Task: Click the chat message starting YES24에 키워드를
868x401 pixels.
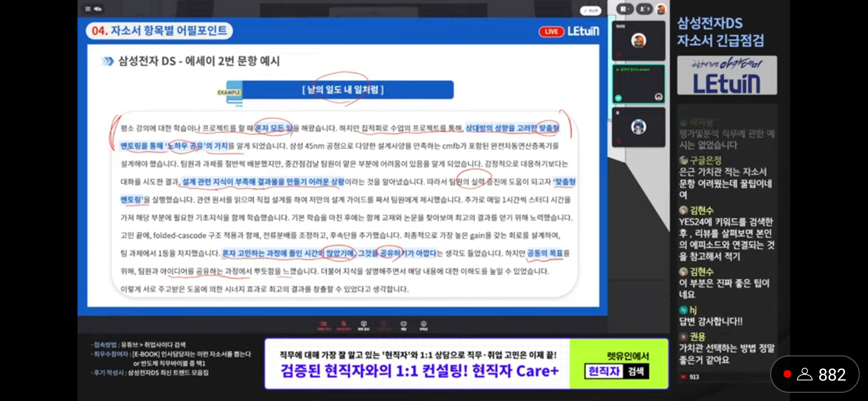Action: coord(726,239)
